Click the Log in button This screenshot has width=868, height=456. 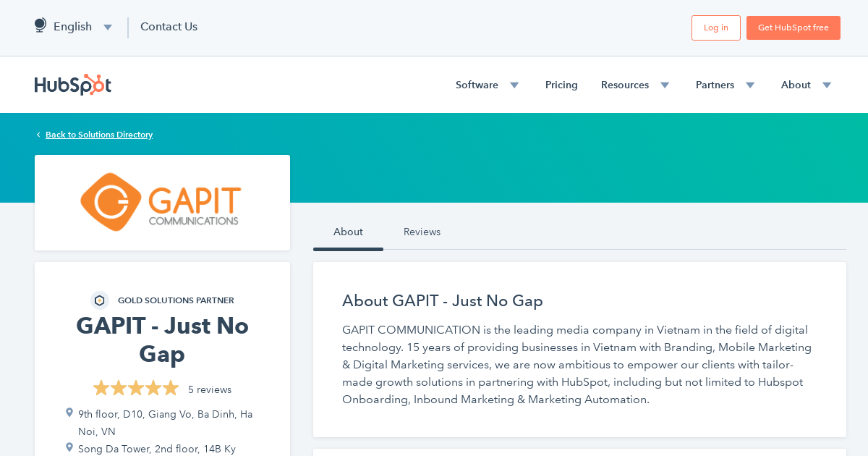715,28
